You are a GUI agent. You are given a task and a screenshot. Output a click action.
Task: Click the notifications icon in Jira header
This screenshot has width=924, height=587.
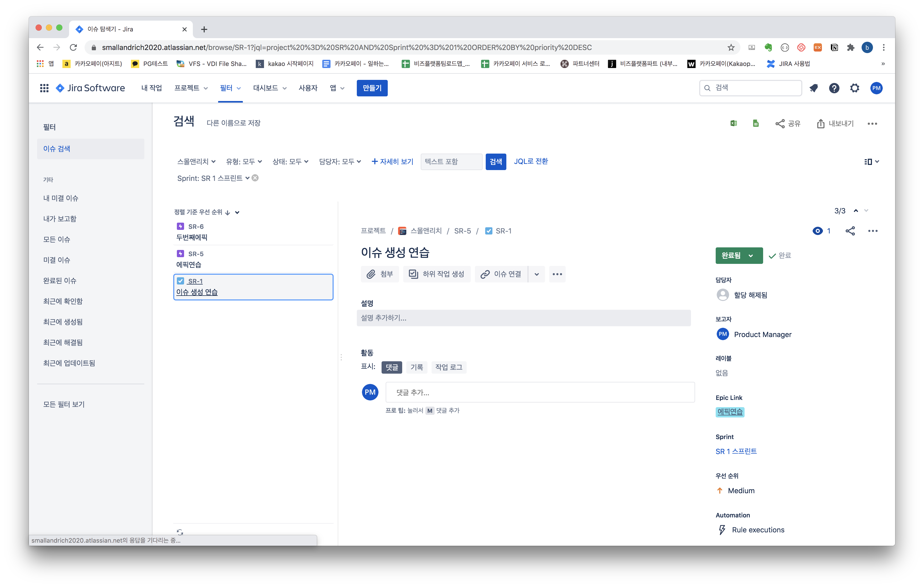(x=813, y=88)
